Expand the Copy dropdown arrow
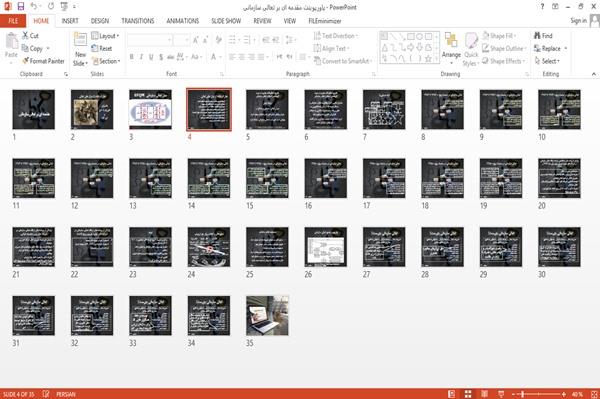The width and height of the screenshot is (600, 399). tap(48, 49)
